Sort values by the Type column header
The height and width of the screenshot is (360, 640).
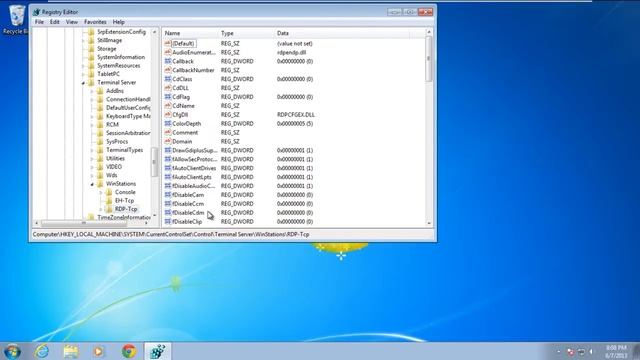click(x=246, y=33)
